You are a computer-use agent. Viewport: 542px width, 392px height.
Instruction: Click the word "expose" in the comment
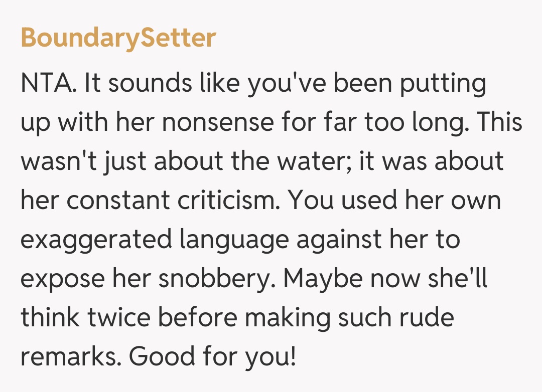[64, 279]
